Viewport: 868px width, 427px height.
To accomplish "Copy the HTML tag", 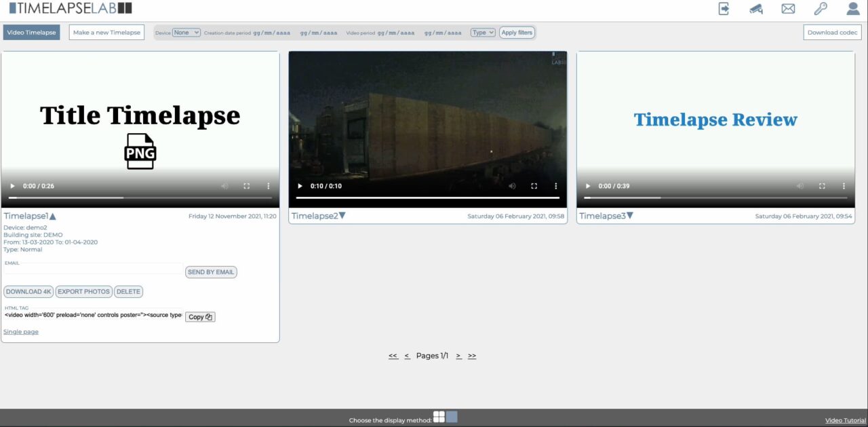I will [x=200, y=317].
